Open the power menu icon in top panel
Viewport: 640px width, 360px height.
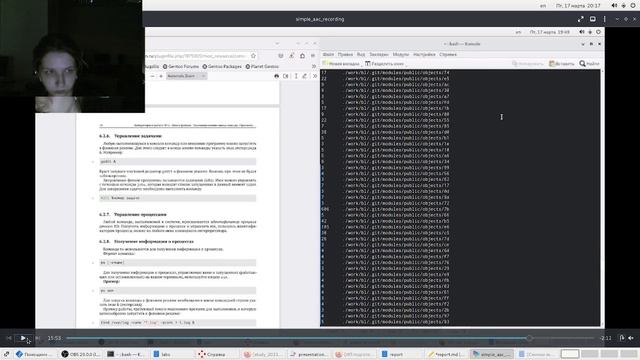[x=633, y=6]
